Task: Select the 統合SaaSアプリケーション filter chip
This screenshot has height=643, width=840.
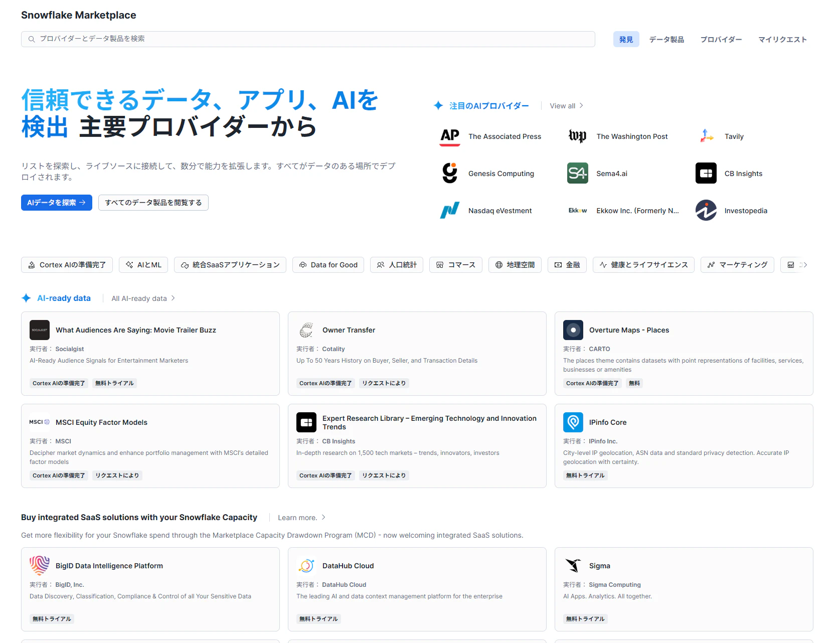Action: click(x=230, y=265)
